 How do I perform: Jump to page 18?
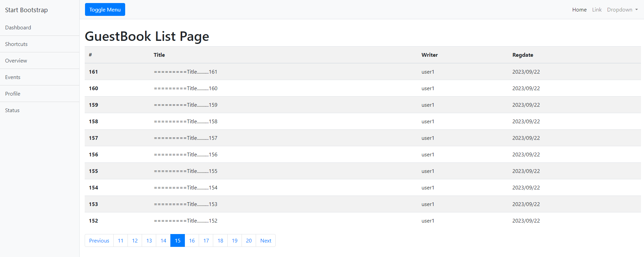220,240
